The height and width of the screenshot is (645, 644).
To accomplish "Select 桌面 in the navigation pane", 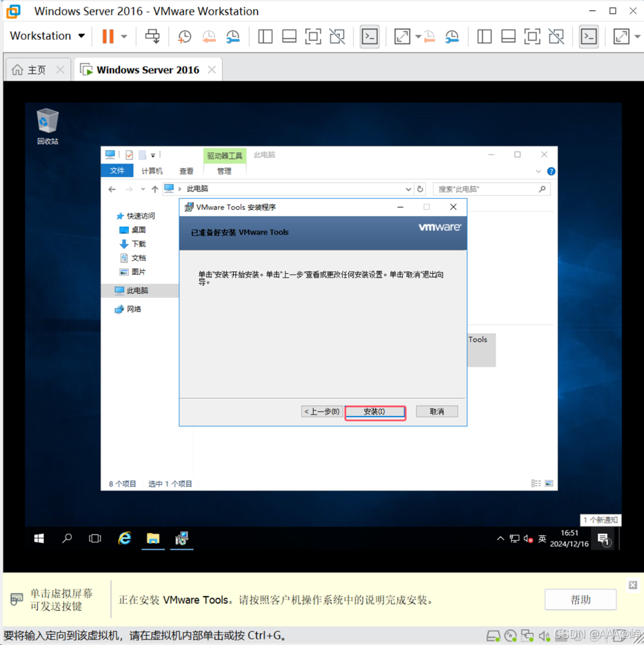I will tap(132, 230).
